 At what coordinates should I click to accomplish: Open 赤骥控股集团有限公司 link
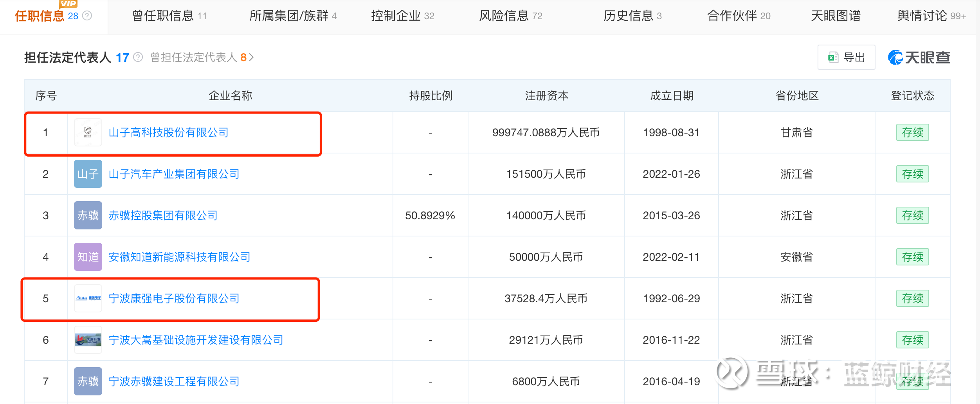163,215
